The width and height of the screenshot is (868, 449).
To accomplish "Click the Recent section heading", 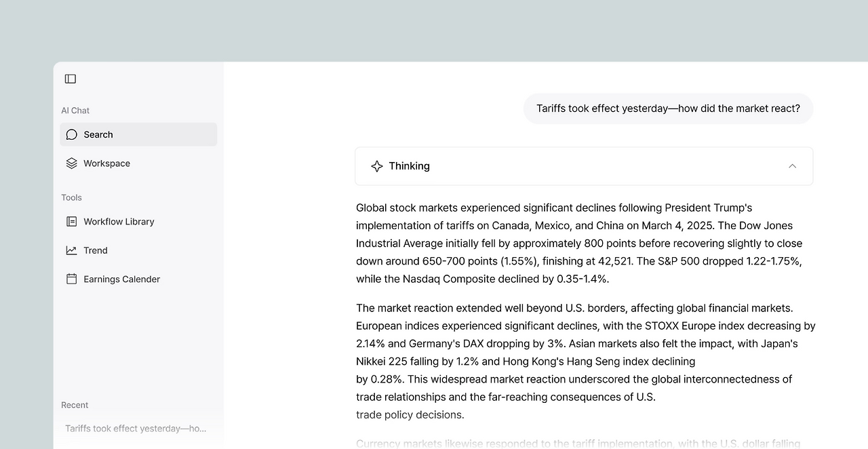I will pyautogui.click(x=75, y=405).
